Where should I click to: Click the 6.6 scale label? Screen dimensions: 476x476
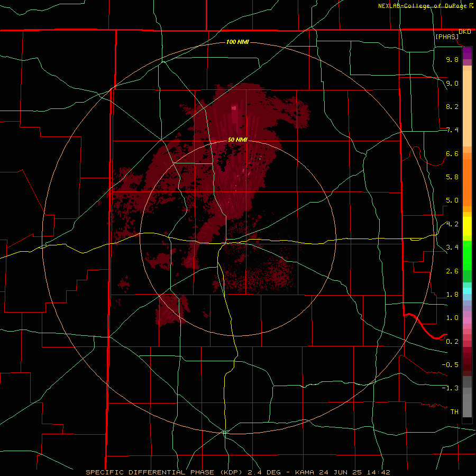point(452,153)
